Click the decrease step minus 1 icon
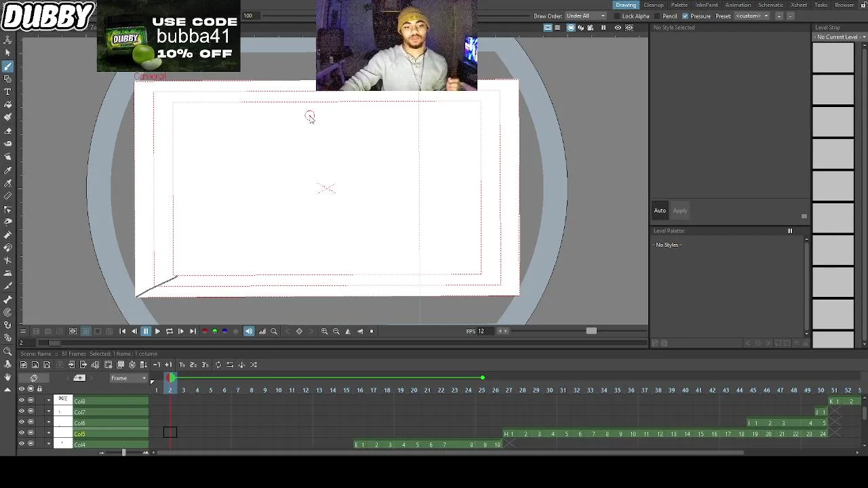 tap(156, 365)
